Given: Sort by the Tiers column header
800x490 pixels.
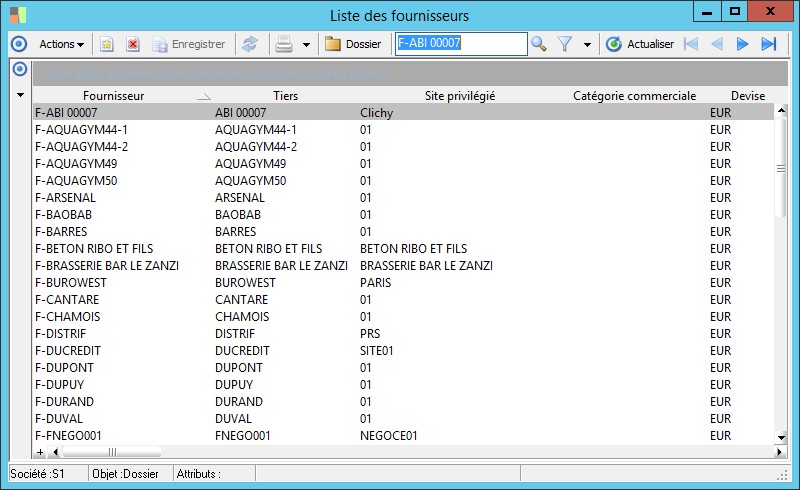Looking at the screenshot, I should (285, 96).
